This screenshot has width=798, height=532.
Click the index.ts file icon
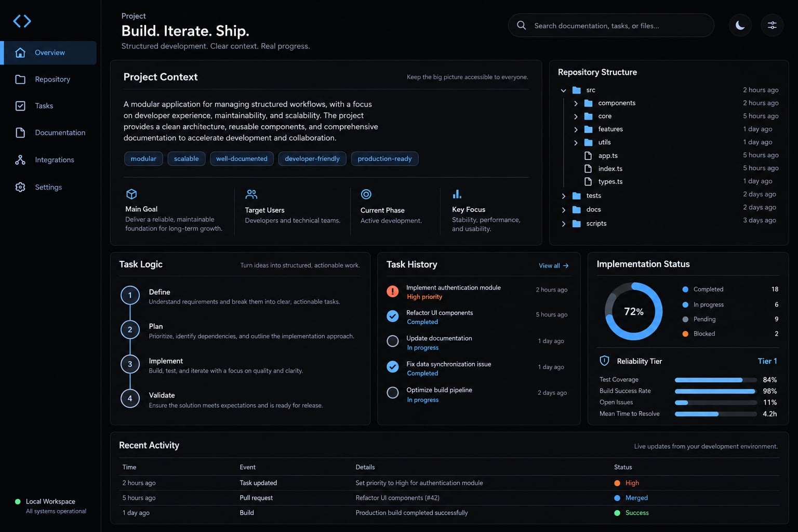tap(588, 168)
